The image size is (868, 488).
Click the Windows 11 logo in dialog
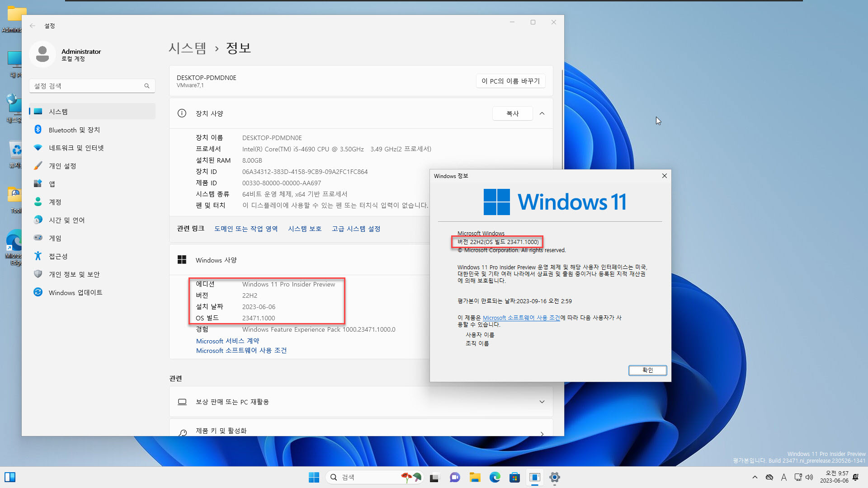point(554,202)
